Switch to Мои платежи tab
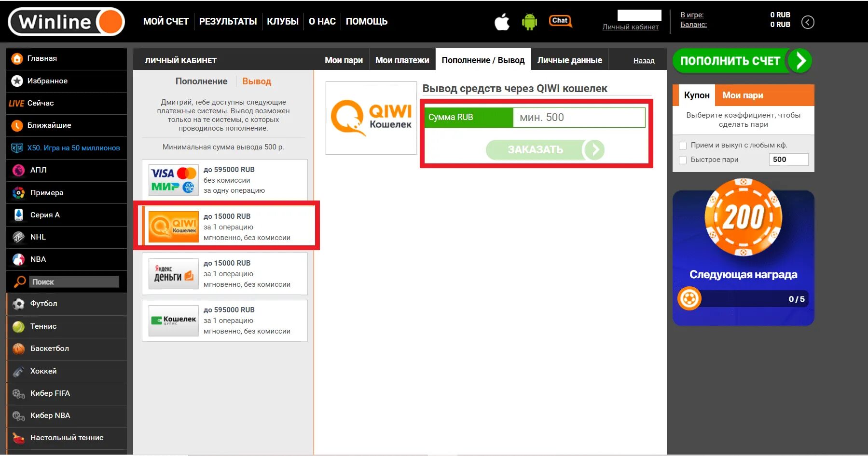This screenshot has height=456, width=868. point(402,60)
